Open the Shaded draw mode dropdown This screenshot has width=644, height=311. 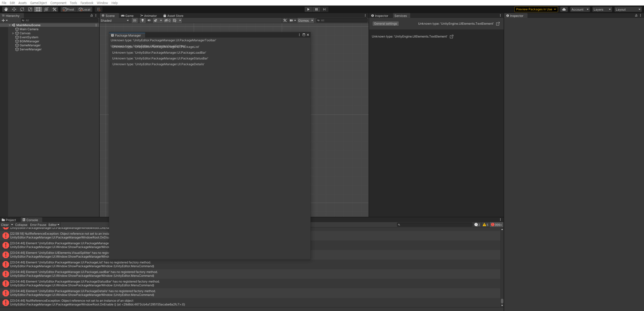[114, 20]
